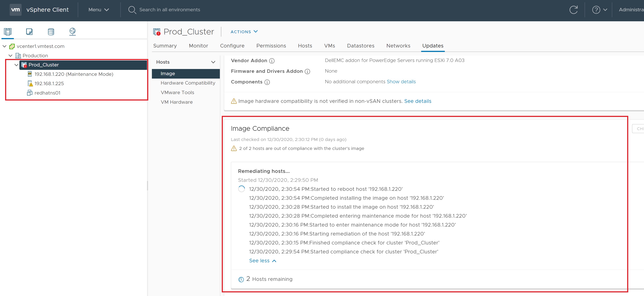The height and width of the screenshot is (296, 644).
Task: Click the vSphere Client title text
Action: click(x=48, y=10)
